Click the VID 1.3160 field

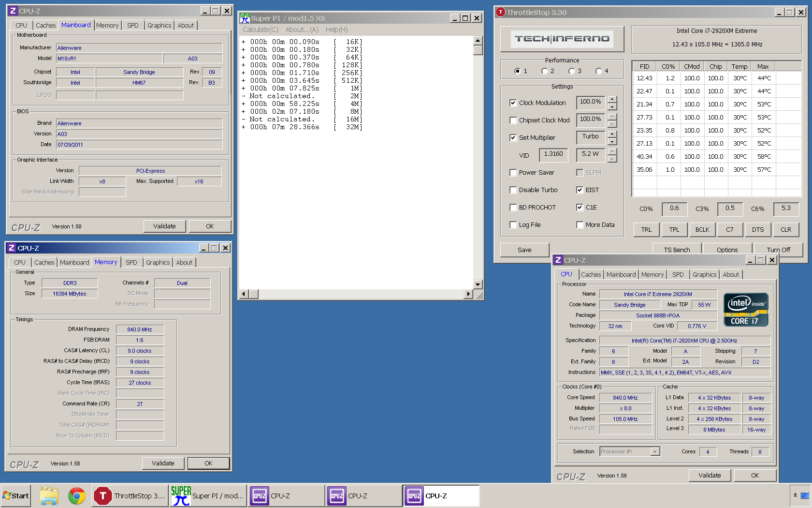click(553, 154)
